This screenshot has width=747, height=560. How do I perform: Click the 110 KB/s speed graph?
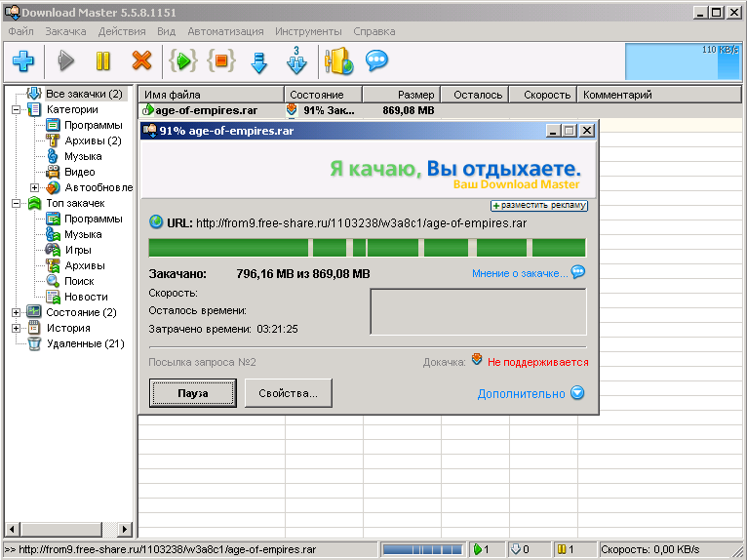pyautogui.click(x=684, y=61)
